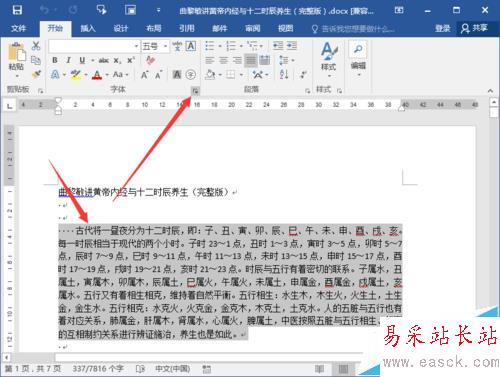
Task: Click the Text Effects outlined A icon
Action: [55, 75]
